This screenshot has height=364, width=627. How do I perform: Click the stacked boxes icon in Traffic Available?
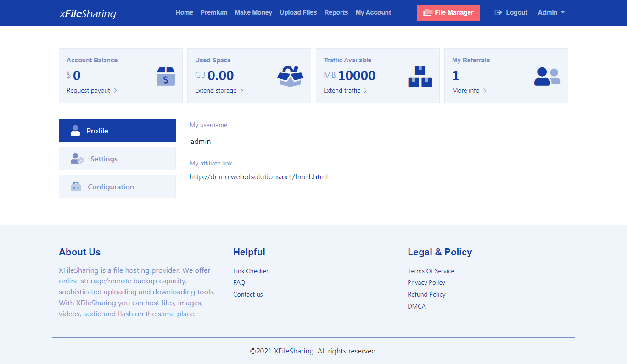point(420,77)
